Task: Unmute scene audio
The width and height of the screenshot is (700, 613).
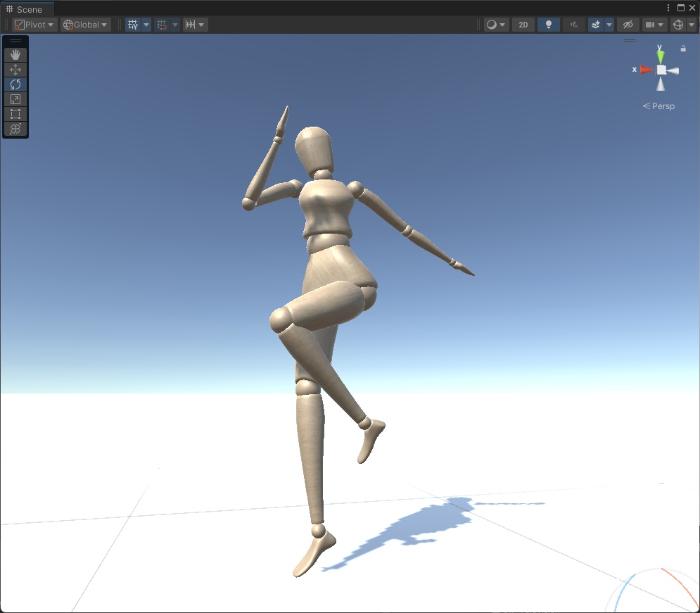Action: pyautogui.click(x=573, y=24)
